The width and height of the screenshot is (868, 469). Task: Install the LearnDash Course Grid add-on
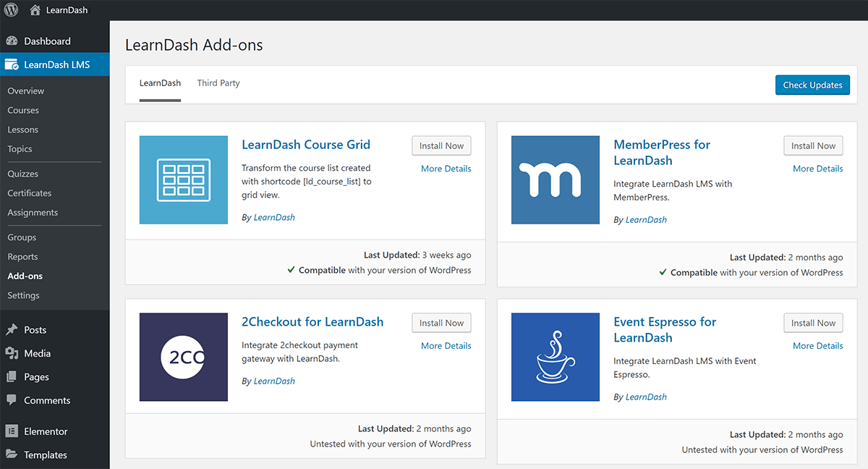(x=441, y=145)
